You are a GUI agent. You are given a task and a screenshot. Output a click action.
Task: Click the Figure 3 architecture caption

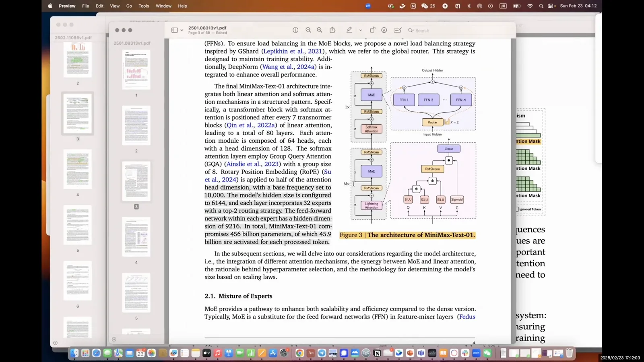(x=407, y=235)
